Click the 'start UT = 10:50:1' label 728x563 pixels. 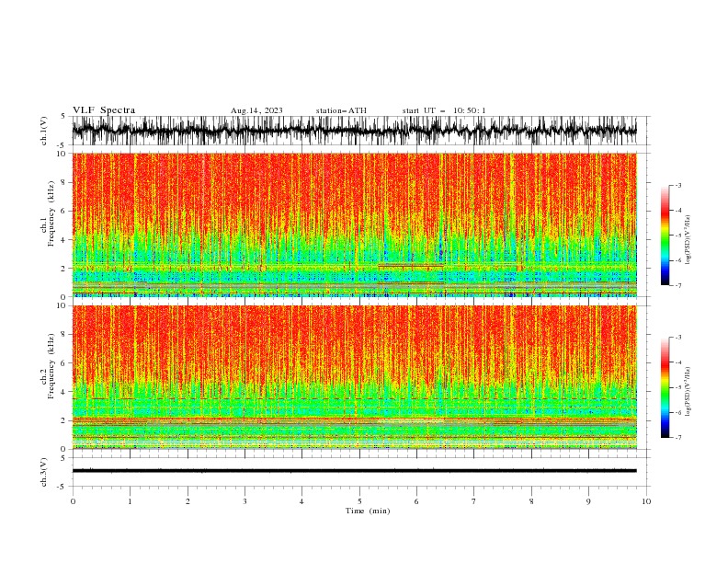pyautogui.click(x=444, y=110)
